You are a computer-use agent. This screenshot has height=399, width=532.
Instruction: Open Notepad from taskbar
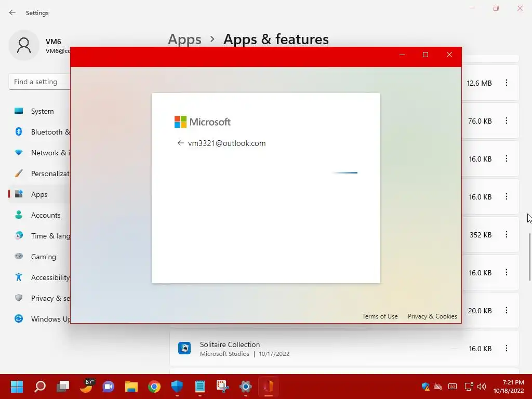200,387
